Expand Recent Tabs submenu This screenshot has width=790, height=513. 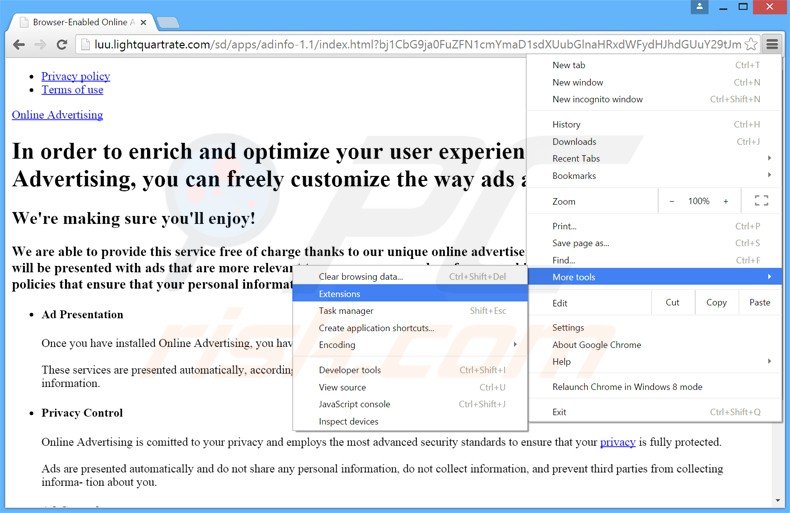pos(655,159)
